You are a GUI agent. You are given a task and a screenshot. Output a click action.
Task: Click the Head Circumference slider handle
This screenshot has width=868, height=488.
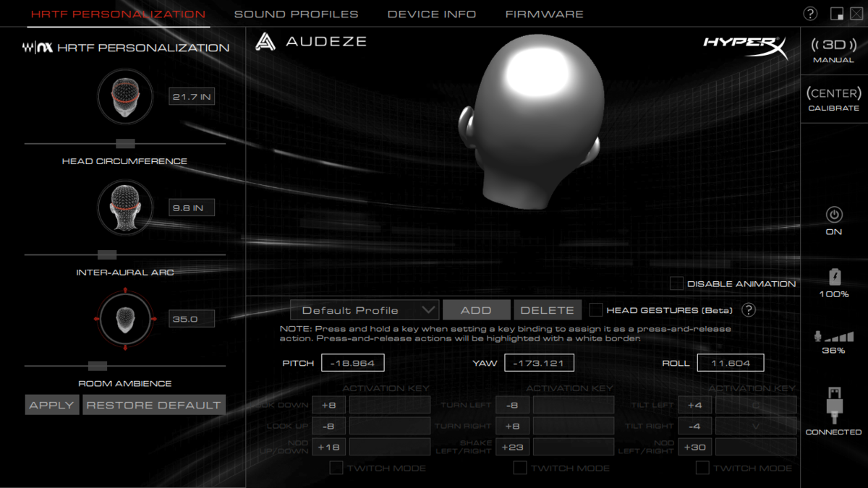125,144
